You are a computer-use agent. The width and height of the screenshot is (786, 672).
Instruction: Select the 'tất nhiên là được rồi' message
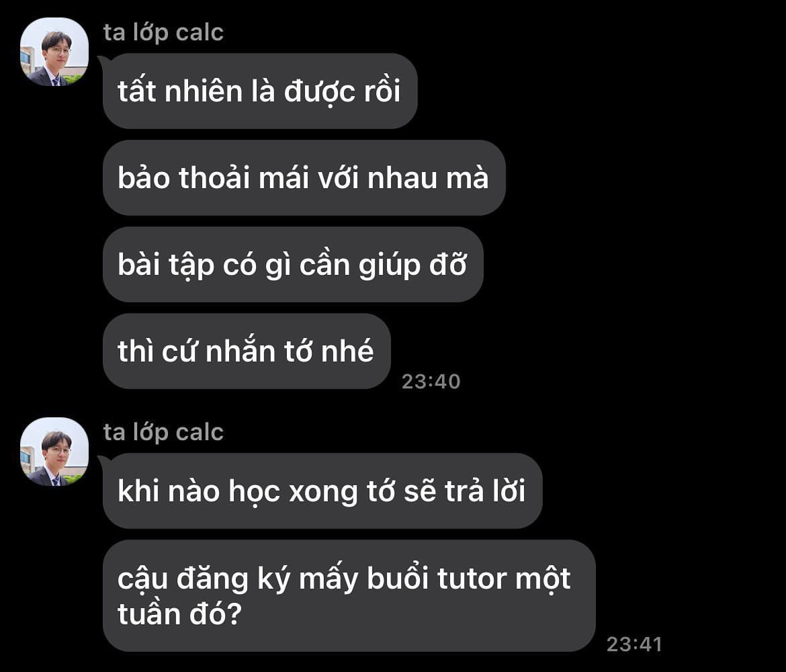tap(260, 91)
